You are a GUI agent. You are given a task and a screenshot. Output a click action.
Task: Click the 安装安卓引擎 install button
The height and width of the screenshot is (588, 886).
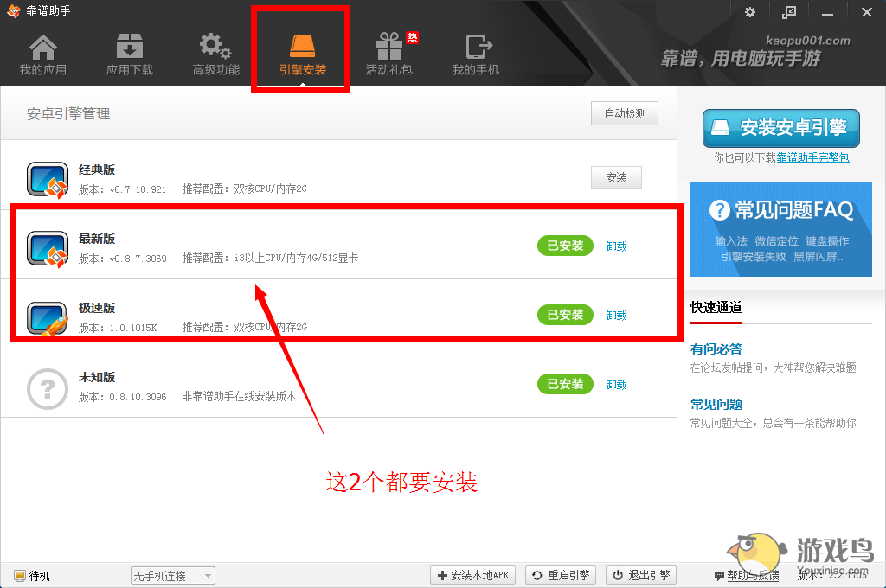pyautogui.click(x=780, y=128)
